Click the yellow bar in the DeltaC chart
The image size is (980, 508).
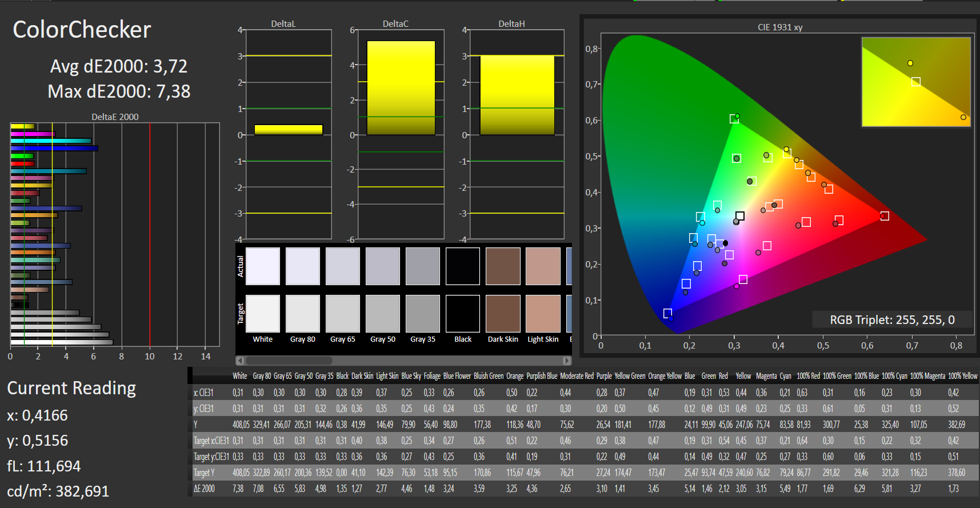401,87
